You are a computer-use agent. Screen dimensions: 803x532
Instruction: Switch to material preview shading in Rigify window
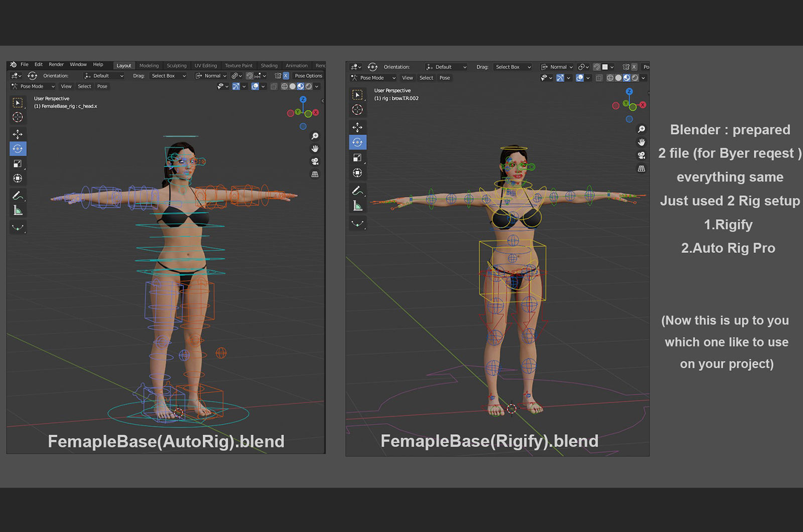627,78
